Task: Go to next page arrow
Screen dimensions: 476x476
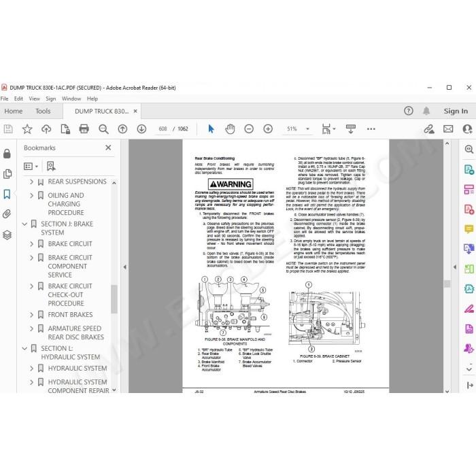Action: [141, 129]
